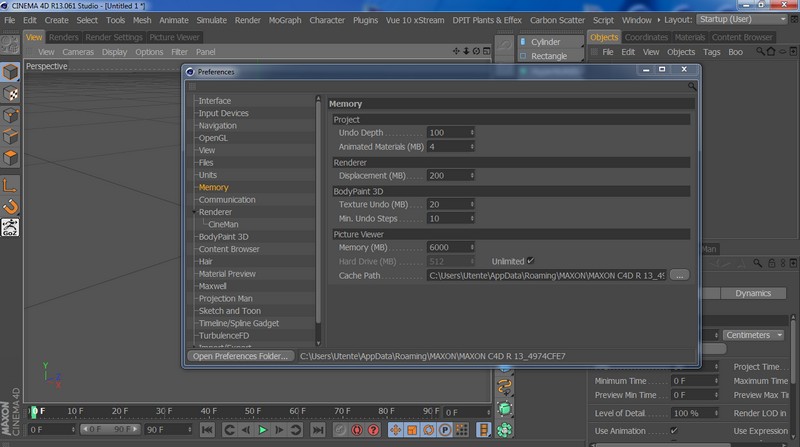Click the preferences category list scrollbar
The height and width of the screenshot is (447, 800).
pos(318,212)
